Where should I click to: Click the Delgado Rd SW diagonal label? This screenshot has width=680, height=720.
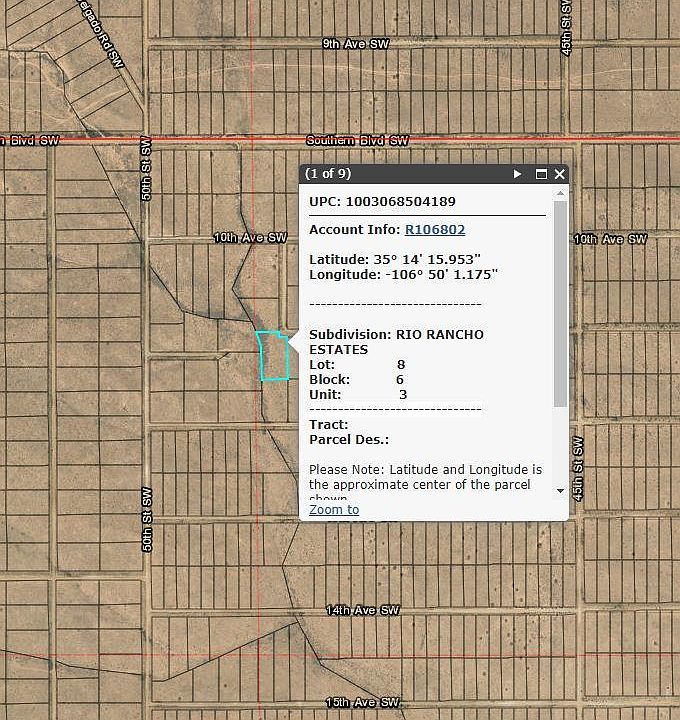point(102,34)
